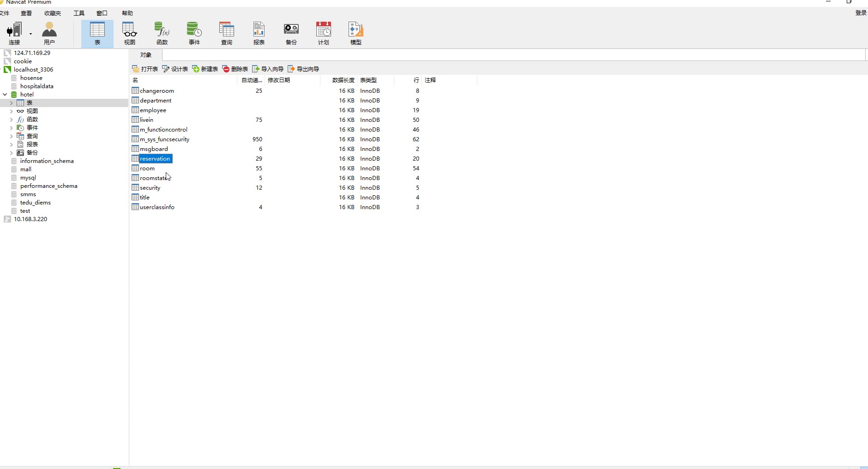868x469 pixels.
Task: Expand the 查询 node under hotel
Action: click(x=12, y=136)
